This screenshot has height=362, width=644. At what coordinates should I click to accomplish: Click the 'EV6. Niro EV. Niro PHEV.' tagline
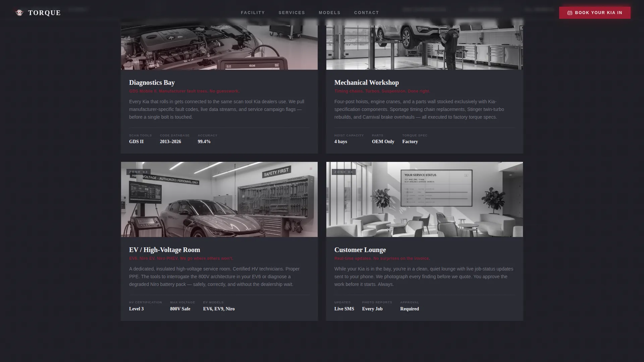181,258
